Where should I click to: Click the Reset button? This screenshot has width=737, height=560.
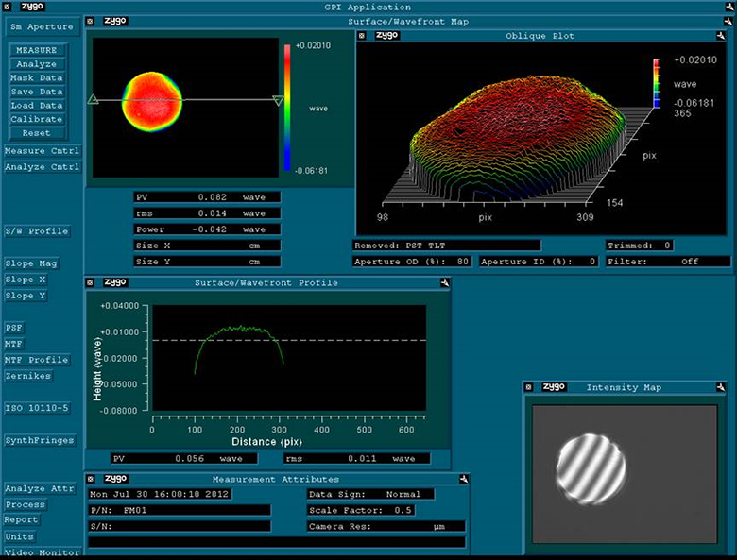pos(37,133)
